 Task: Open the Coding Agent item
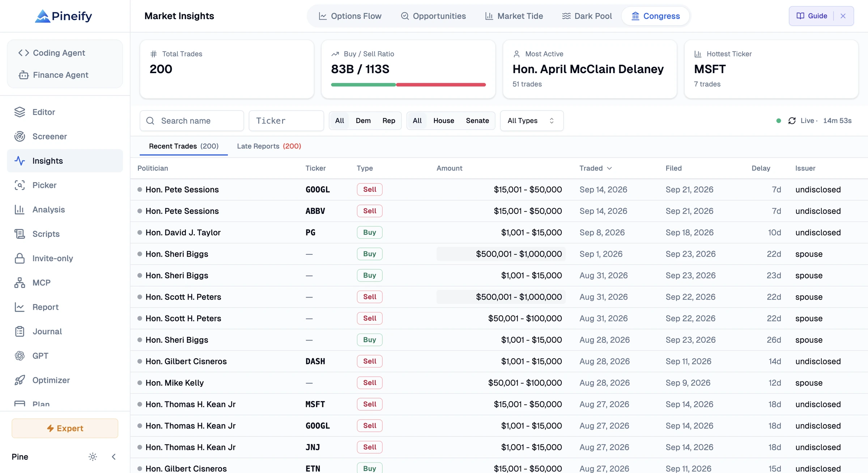[52, 53]
